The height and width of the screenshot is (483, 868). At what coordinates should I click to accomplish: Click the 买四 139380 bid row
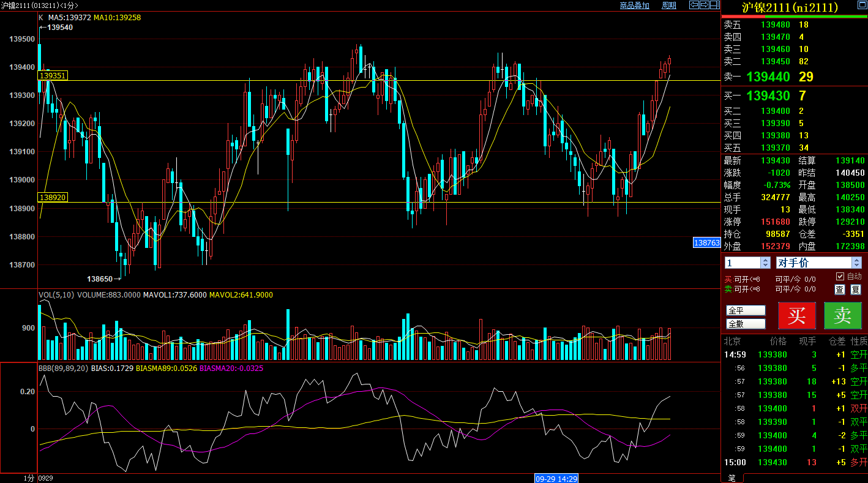[795, 135]
